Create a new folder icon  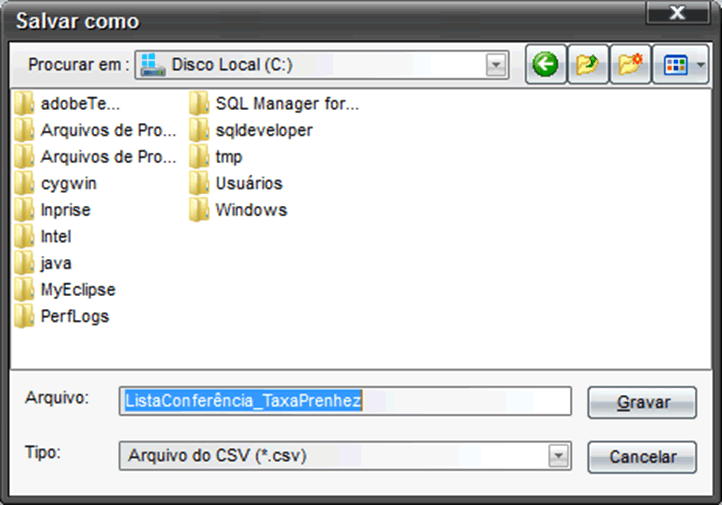630,64
